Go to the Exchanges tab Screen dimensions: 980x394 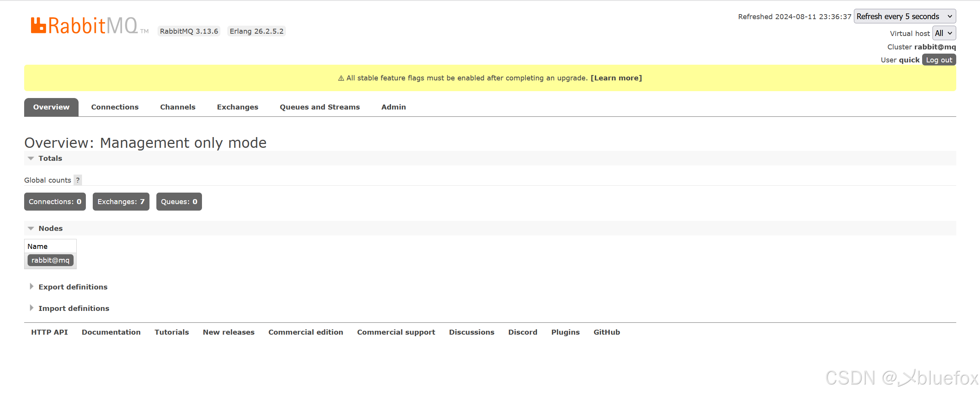click(x=238, y=107)
